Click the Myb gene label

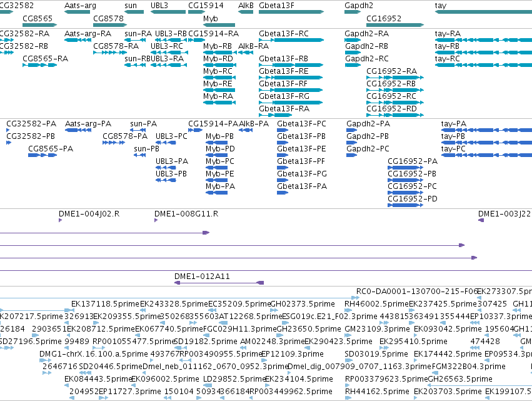(x=210, y=18)
